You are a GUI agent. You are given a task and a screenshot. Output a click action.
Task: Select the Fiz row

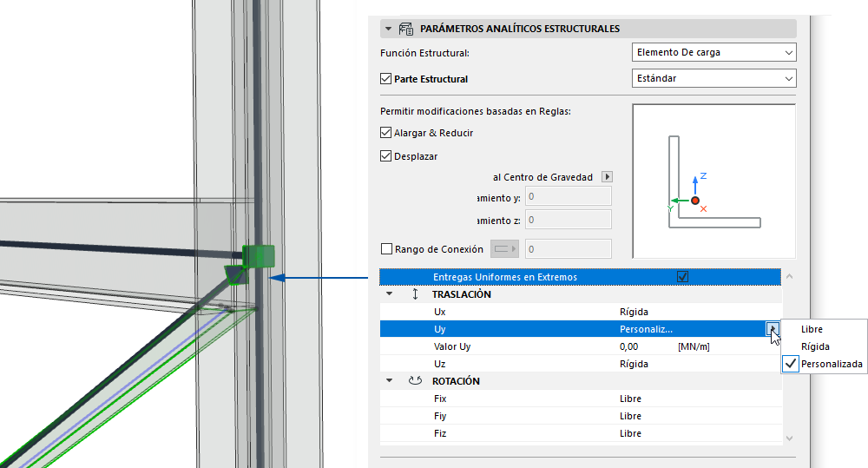point(580,433)
